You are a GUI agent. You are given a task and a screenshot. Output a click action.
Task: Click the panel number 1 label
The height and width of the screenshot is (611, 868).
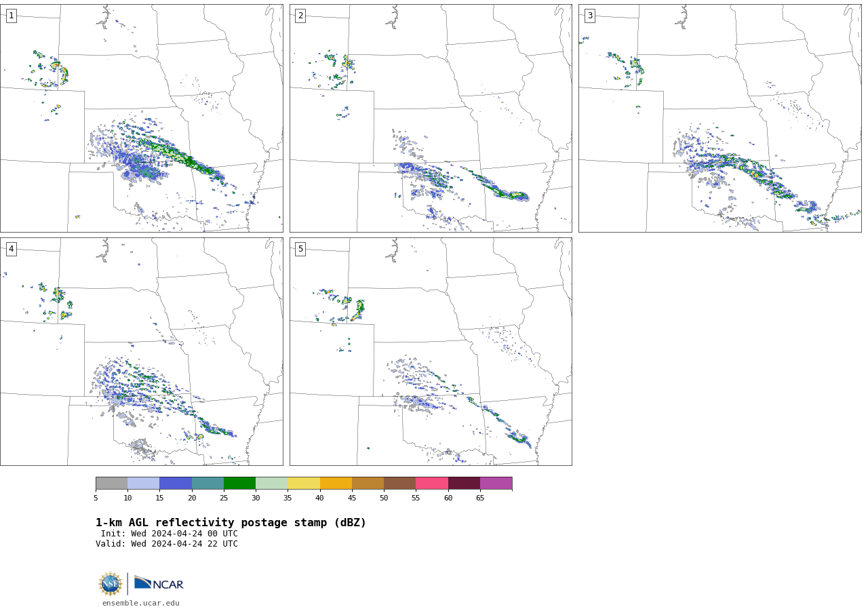11,16
